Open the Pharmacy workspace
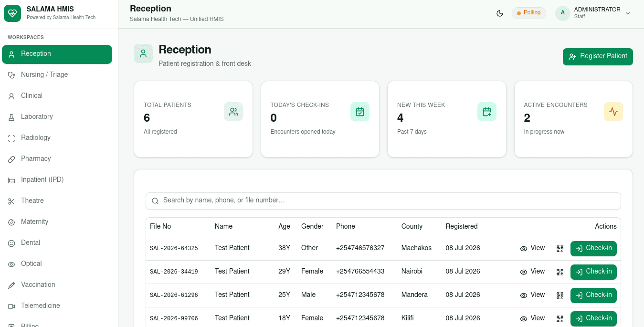This screenshot has height=327, width=644. (x=57, y=159)
